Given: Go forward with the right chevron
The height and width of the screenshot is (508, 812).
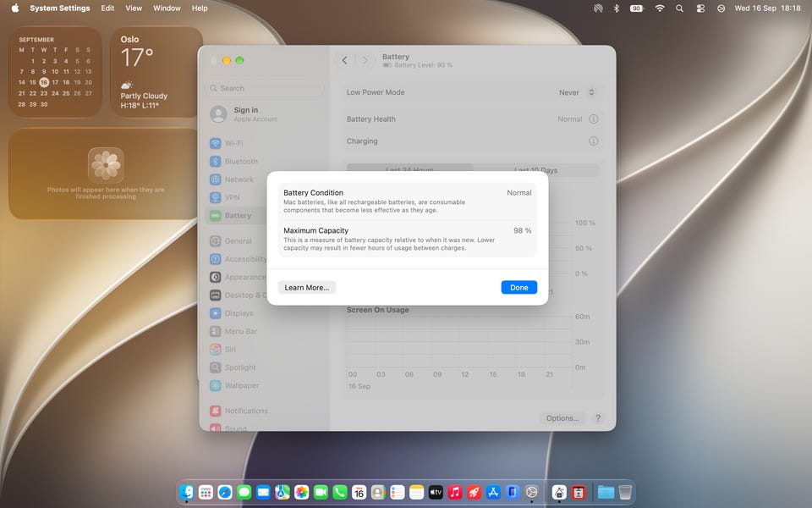Looking at the screenshot, I should click(365, 60).
